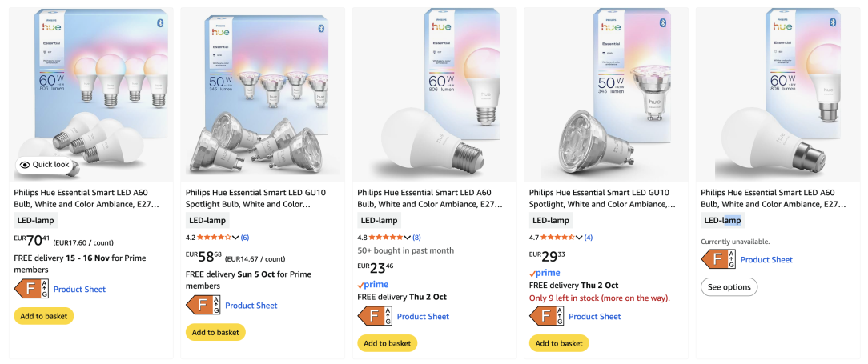Open Product Sheet link for EUR58.68 spotlights

(251, 305)
